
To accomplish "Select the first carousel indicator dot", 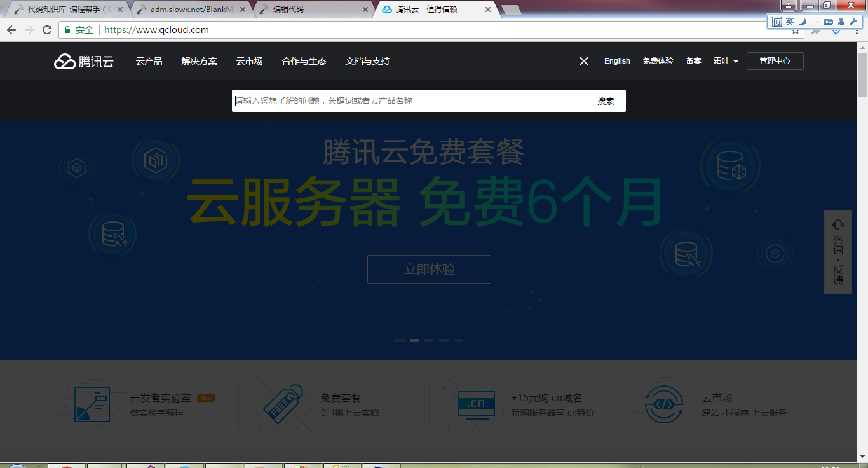I will 400,340.
